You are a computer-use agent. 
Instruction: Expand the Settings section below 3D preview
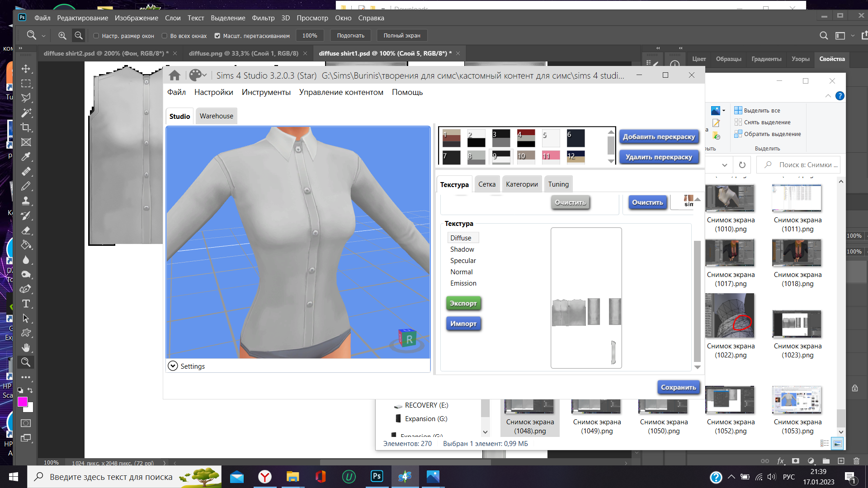[x=173, y=366]
